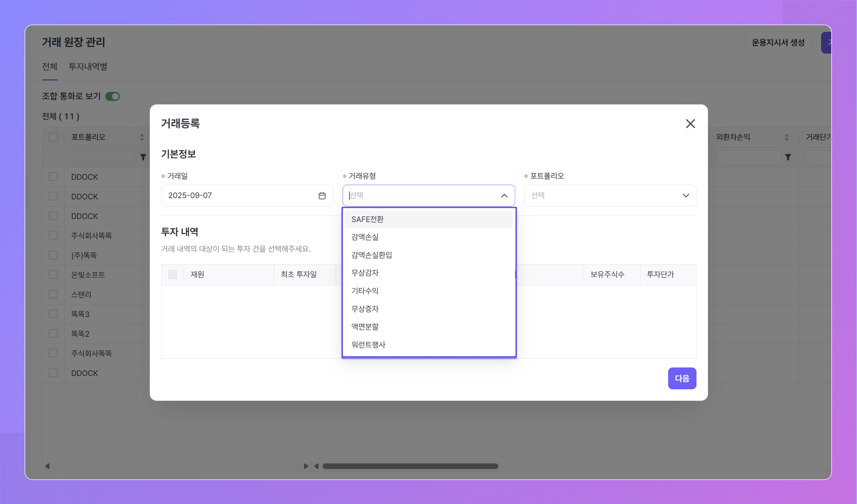Click the horizontal scrollbar thumb
This screenshot has width=857, height=504.
click(410, 466)
